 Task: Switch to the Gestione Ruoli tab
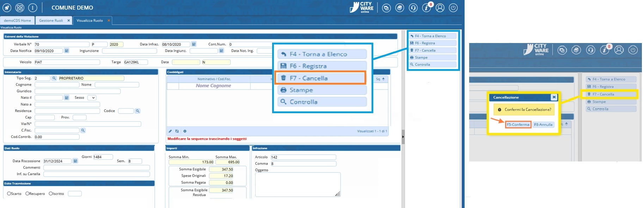51,20
